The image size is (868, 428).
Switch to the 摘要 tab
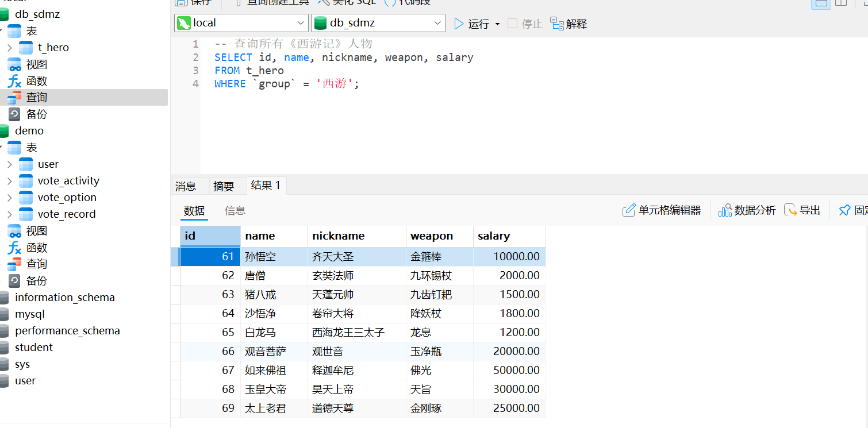(224, 186)
